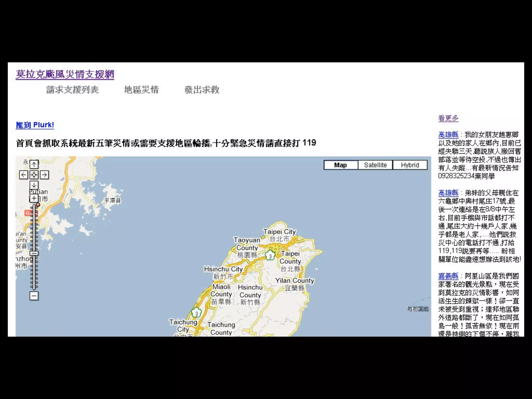Click the 看更多 link
The height and width of the screenshot is (399, 532).
pos(448,118)
